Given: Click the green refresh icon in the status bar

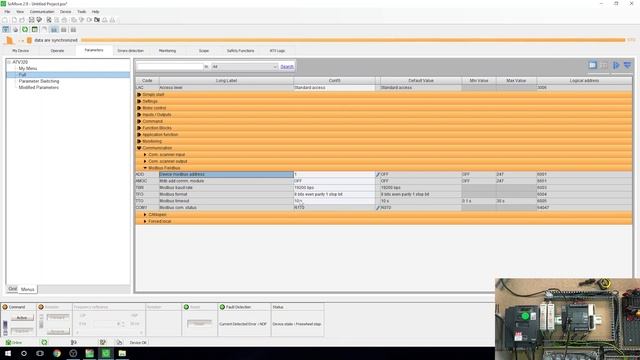Looking at the screenshot, I should [x=44, y=342].
